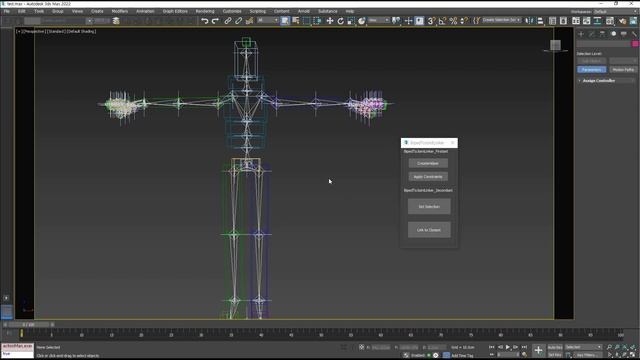Viewport: 640px width, 360px height.
Task: Click Maximize Viewport Toggle icon
Action: pyautogui.click(x=633, y=355)
